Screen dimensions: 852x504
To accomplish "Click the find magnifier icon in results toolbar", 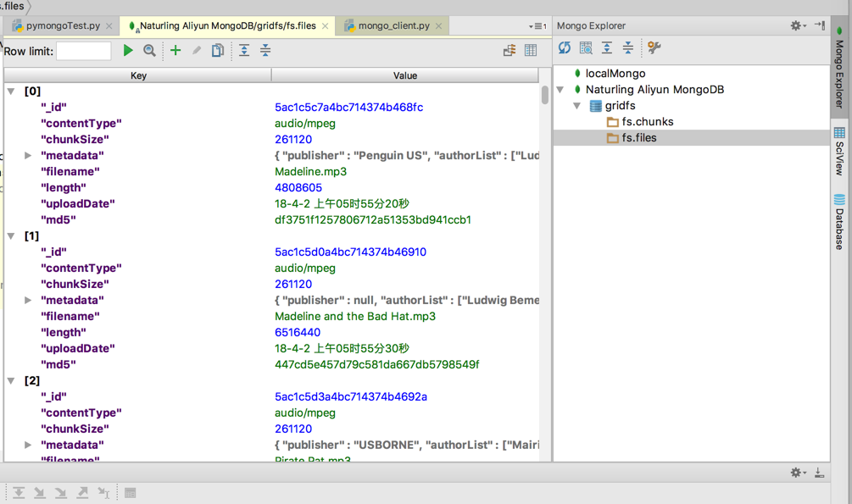I will 149,51.
